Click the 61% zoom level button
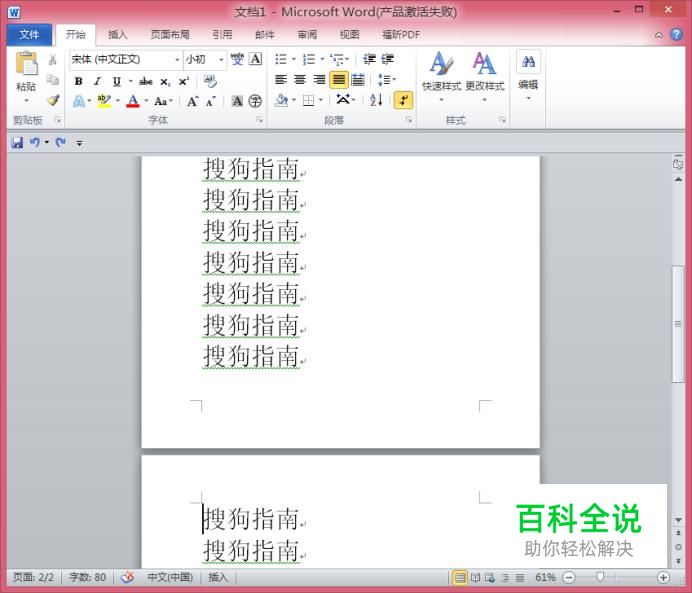This screenshot has height=593, width=692. coord(545,577)
